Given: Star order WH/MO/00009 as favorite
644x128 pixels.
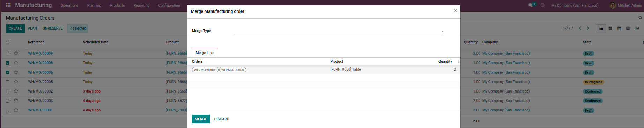Looking at the screenshot, I should coord(16,53).
